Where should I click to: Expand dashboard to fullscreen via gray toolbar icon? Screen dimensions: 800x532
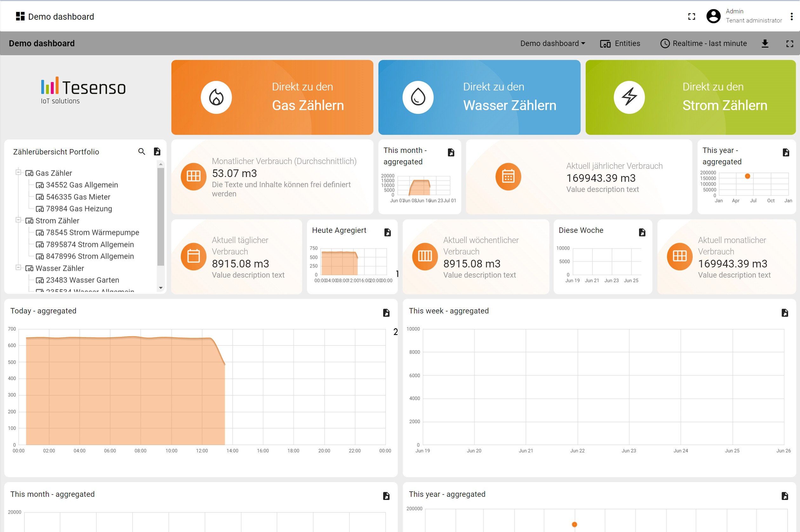click(x=790, y=43)
